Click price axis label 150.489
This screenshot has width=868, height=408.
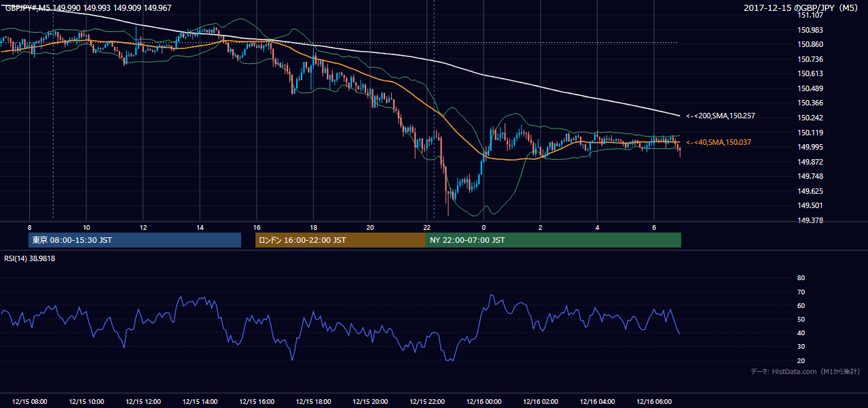[x=810, y=88]
